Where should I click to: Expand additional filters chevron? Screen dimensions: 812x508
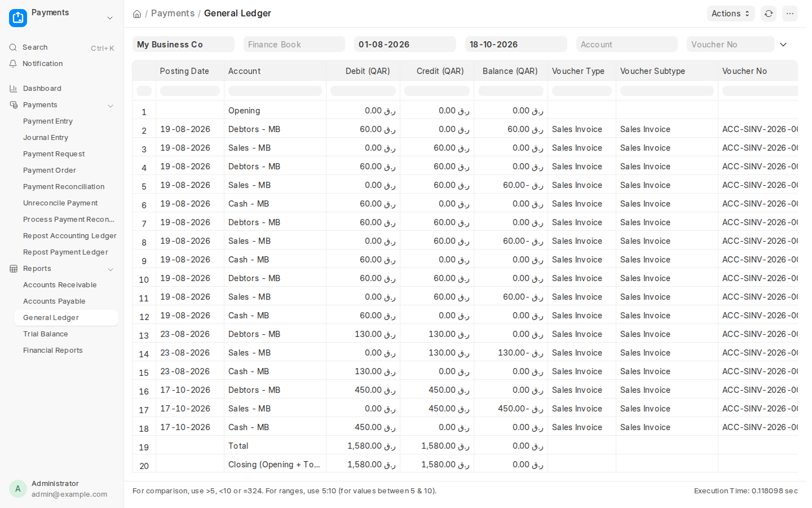pos(783,45)
